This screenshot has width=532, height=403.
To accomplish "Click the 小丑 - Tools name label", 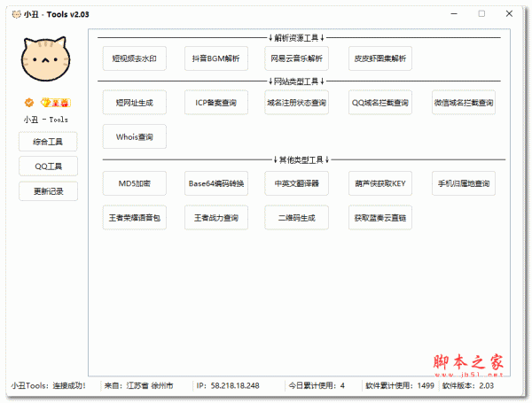I will click(46, 120).
